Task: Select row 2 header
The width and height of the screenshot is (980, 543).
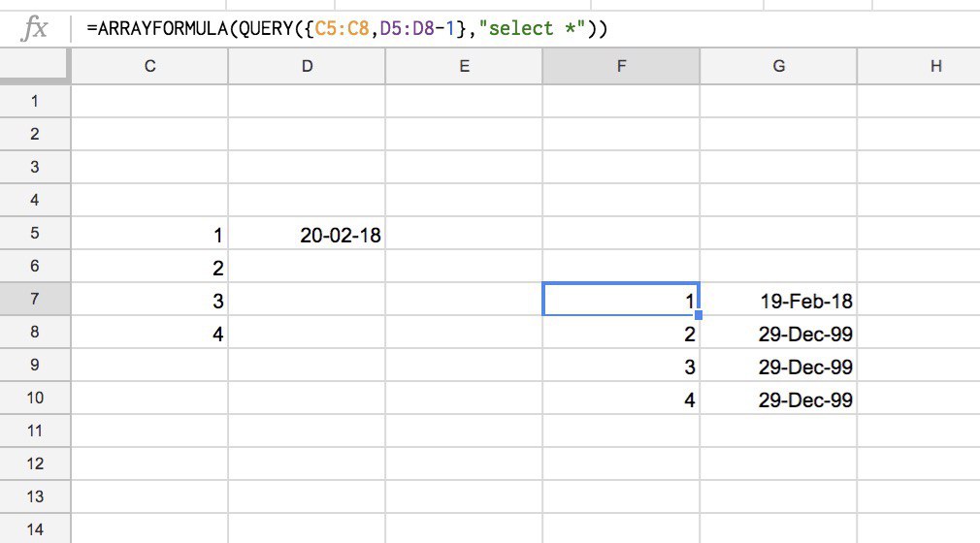Action: pyautogui.click(x=35, y=134)
